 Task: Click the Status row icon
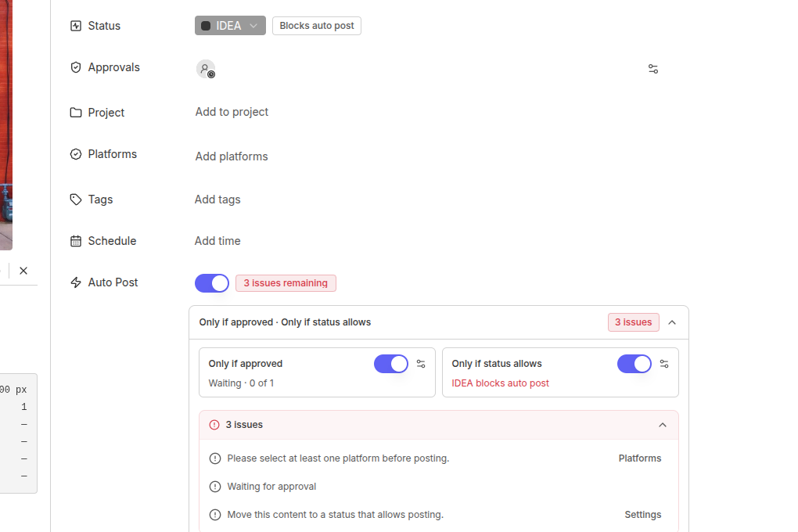pos(76,26)
